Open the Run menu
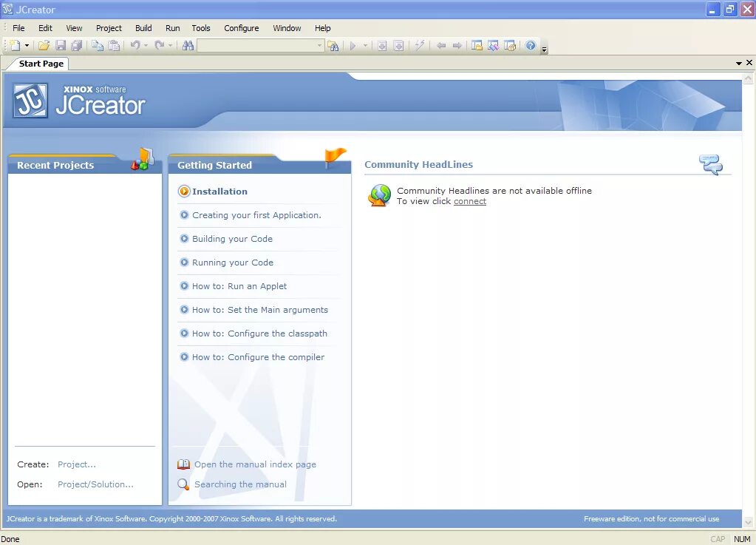This screenshot has width=756, height=545. [173, 28]
